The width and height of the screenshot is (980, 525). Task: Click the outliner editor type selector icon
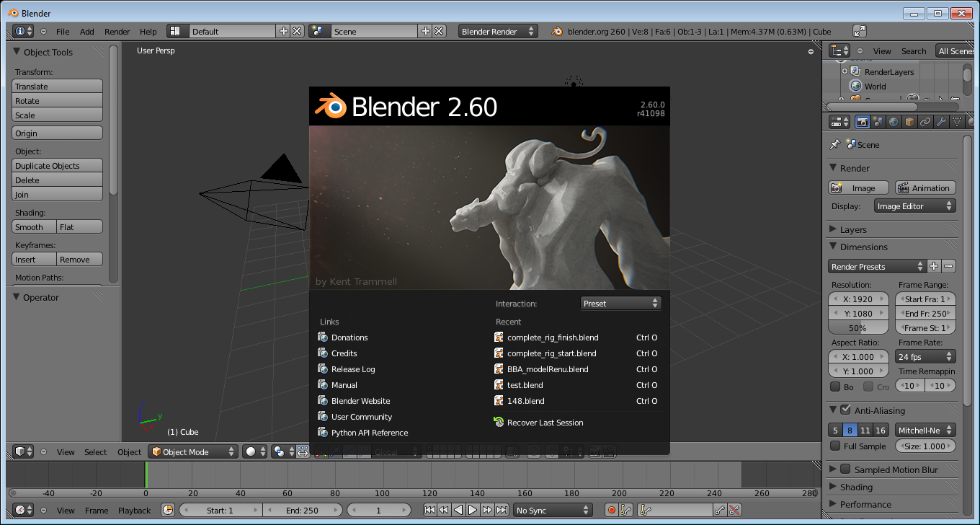click(839, 50)
